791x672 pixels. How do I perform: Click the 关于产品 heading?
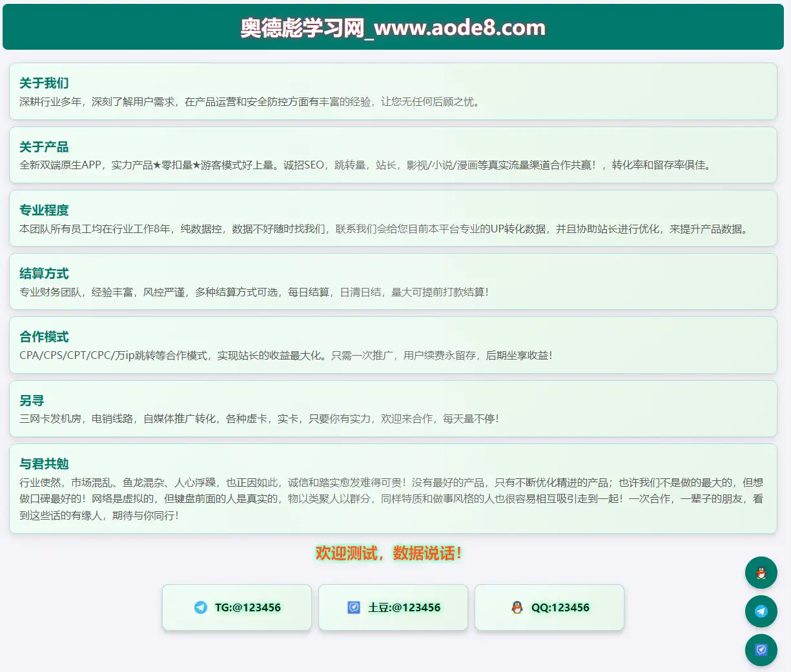click(44, 147)
